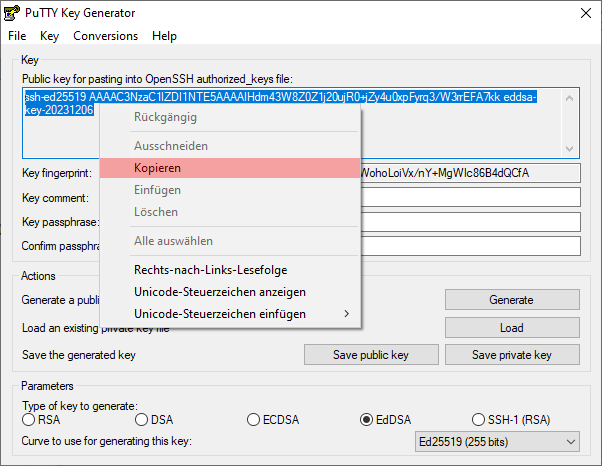
Task: Click the Load button
Action: 512,328
